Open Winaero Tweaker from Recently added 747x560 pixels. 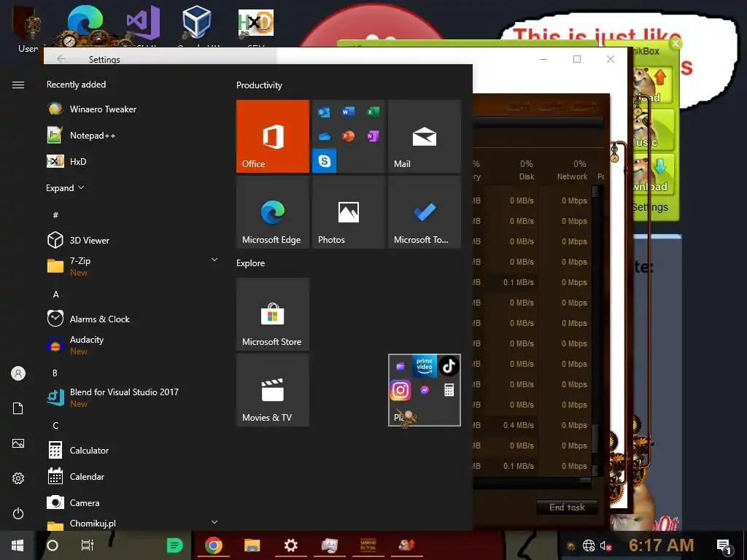coord(132,109)
